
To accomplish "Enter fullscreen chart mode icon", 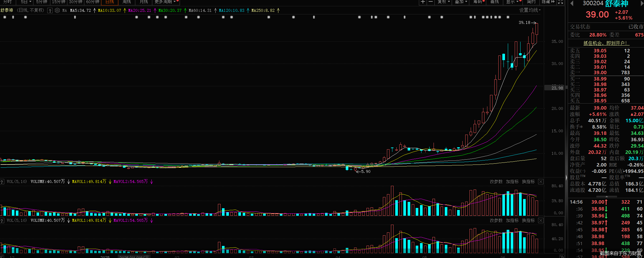I will pyautogui.click(x=561, y=2).
